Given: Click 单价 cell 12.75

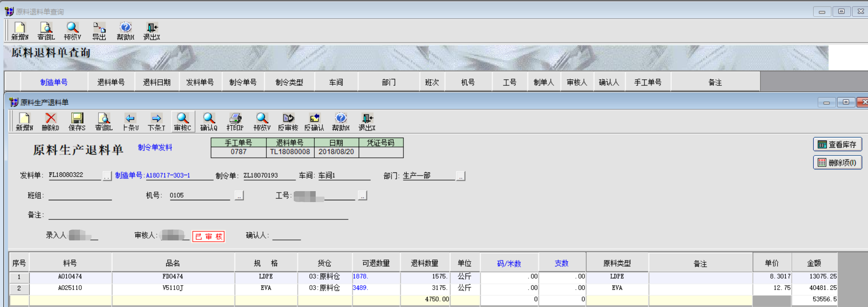Looking at the screenshot, I should coord(772,288).
